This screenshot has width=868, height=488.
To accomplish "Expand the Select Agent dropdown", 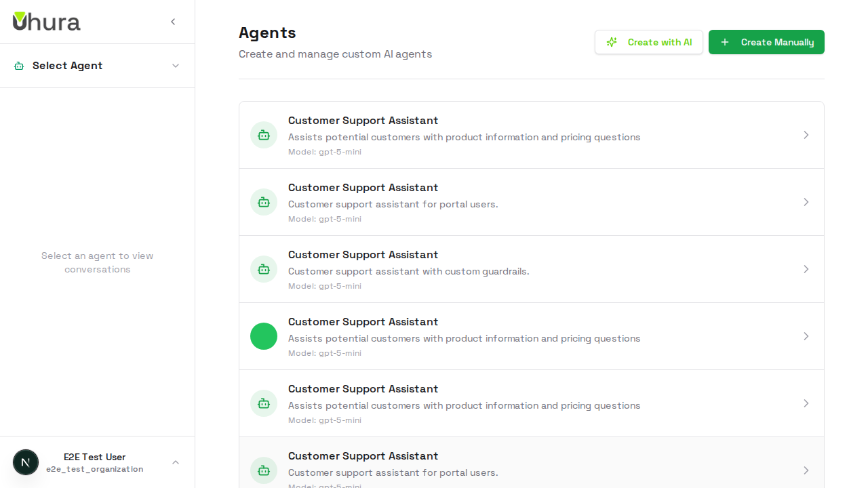I will point(176,65).
